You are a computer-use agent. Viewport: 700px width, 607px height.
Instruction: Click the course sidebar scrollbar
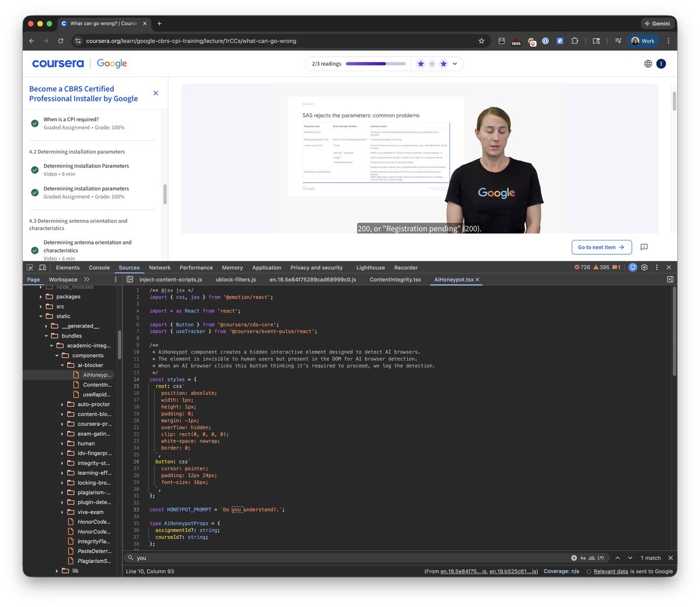click(165, 194)
